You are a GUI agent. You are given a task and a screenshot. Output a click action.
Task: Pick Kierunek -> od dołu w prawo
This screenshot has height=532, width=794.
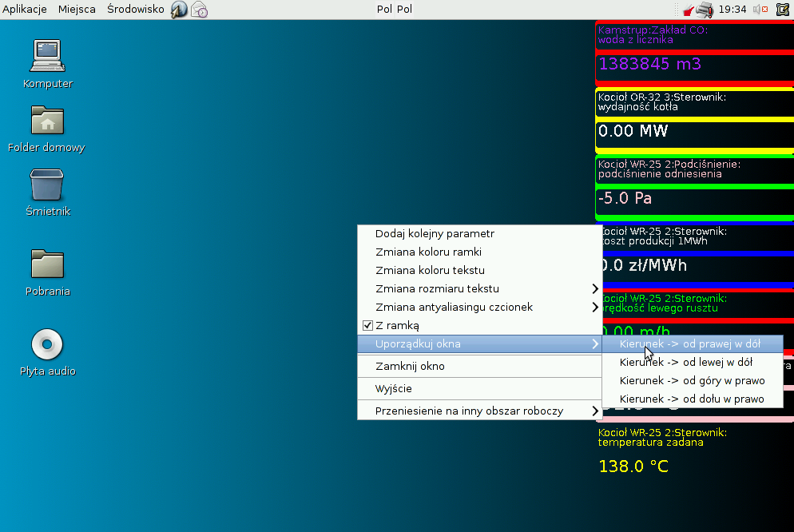(693, 399)
